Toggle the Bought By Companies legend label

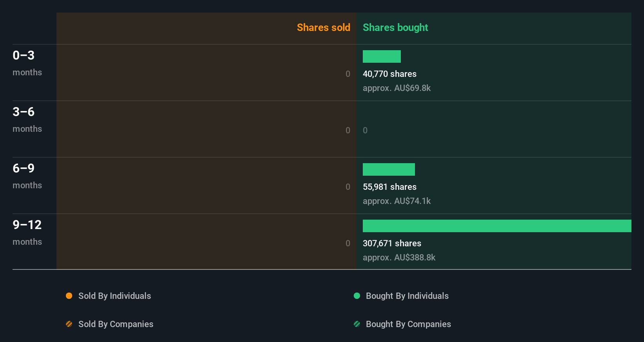[x=408, y=324]
